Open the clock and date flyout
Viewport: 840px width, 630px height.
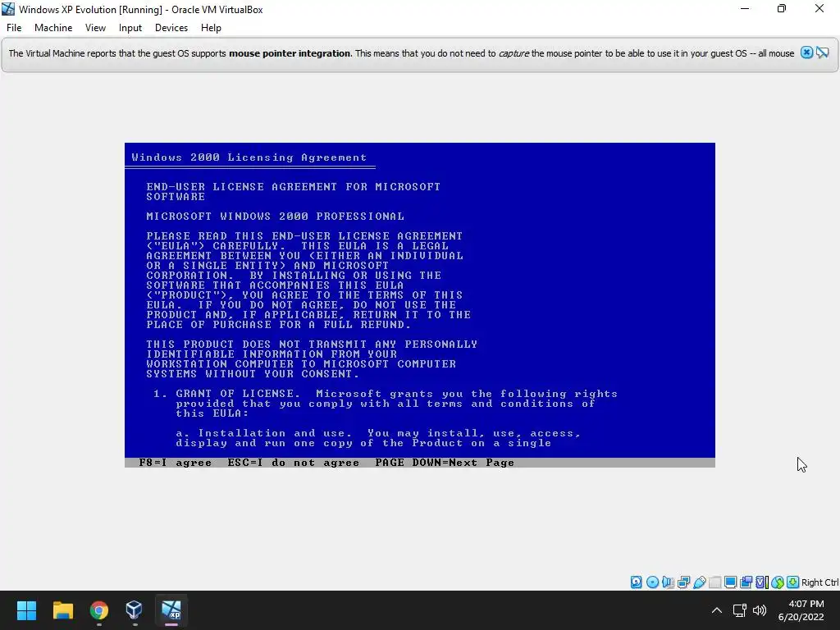click(x=801, y=610)
